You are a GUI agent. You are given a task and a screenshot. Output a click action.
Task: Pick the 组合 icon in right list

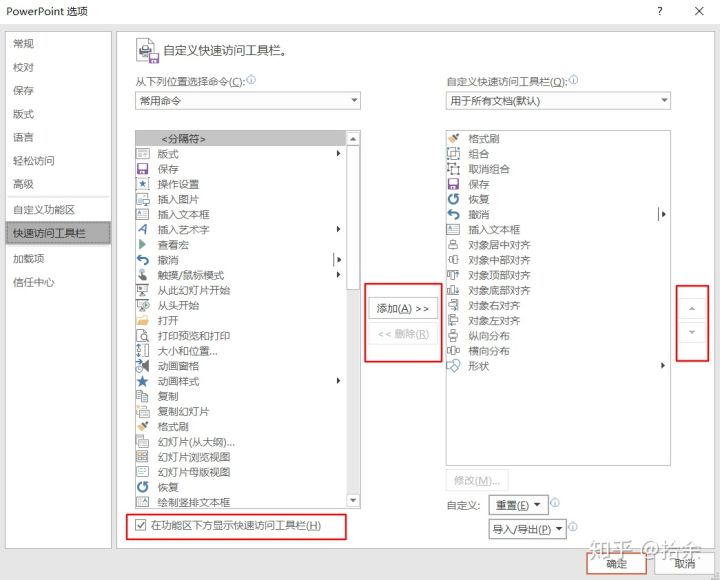point(454,154)
